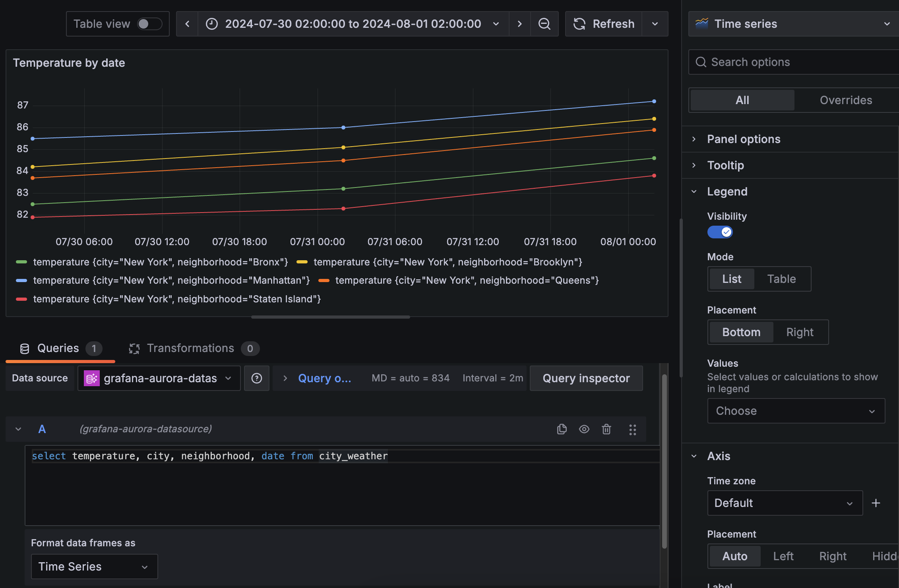
Task: Click the drag handle dots on query A
Action: [633, 429]
